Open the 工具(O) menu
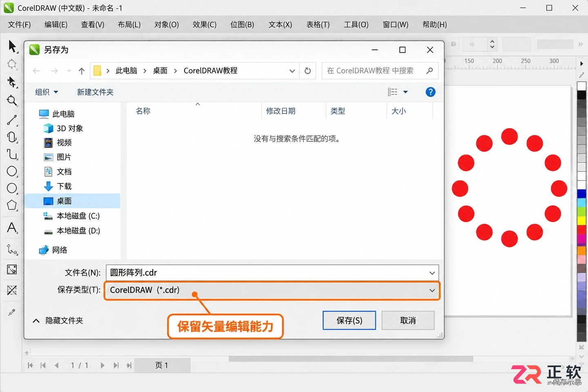The image size is (588, 392). pyautogui.click(x=356, y=24)
